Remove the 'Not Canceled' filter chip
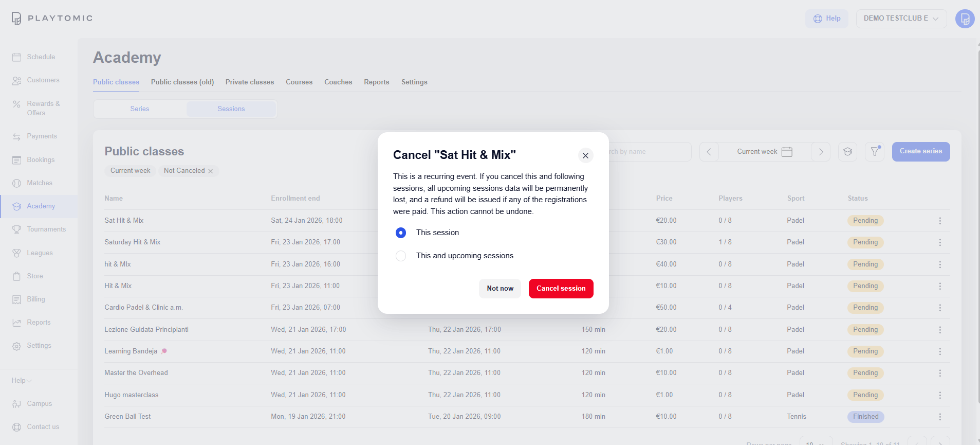The width and height of the screenshot is (980, 445). tap(211, 171)
